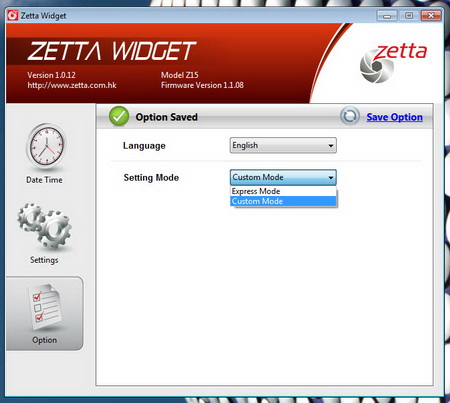Click the refresh arrows icon beside Save Option

coord(350,116)
